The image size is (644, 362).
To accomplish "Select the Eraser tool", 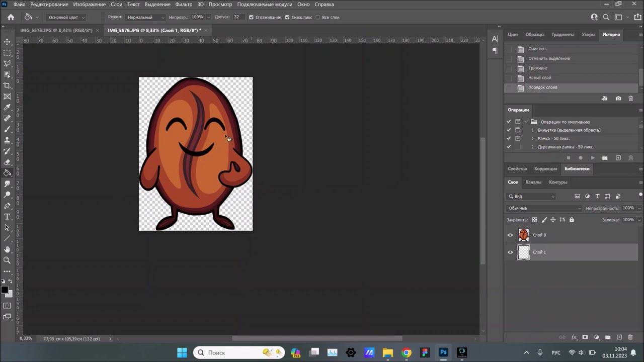I will click(7, 162).
